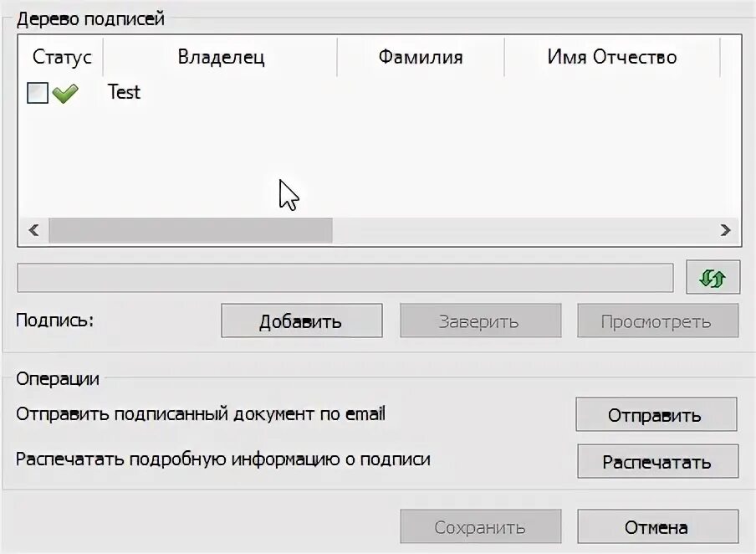Viewport: 756px width, 554px height.
Task: Sort by the Владелец column header
Action: [x=220, y=57]
